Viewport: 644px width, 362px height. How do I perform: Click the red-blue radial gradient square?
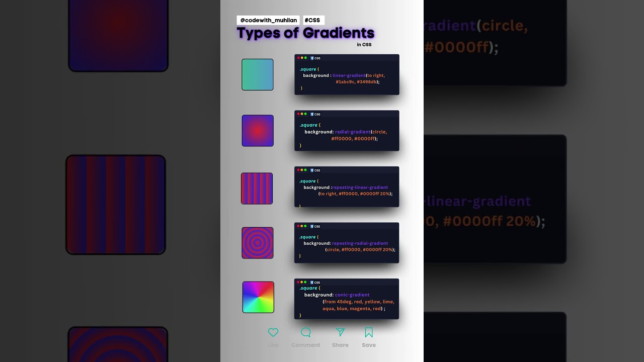click(x=258, y=131)
